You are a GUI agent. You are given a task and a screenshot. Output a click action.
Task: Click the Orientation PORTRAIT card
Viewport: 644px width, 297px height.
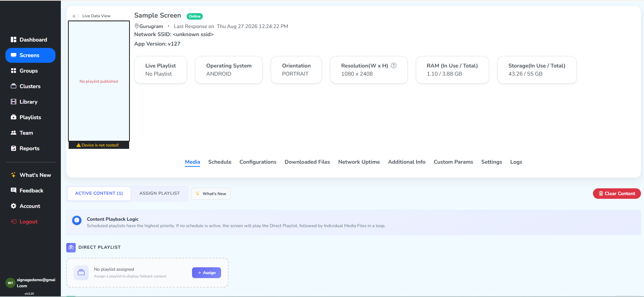pos(296,70)
